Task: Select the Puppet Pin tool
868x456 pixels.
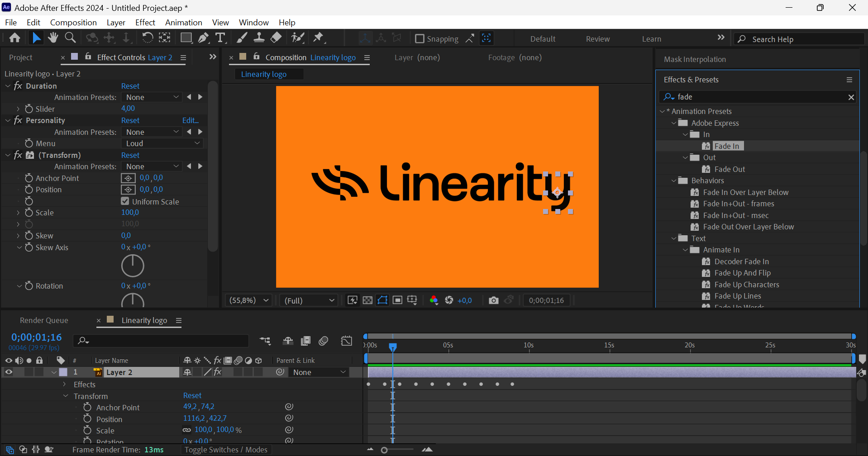Action: [x=319, y=38]
